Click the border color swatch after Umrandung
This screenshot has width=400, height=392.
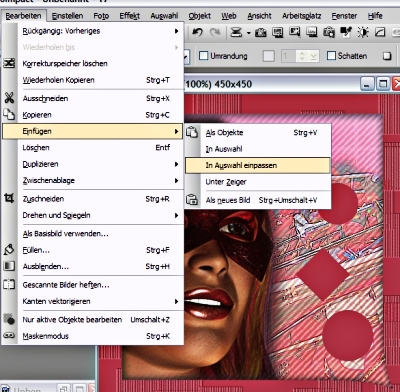pos(269,56)
